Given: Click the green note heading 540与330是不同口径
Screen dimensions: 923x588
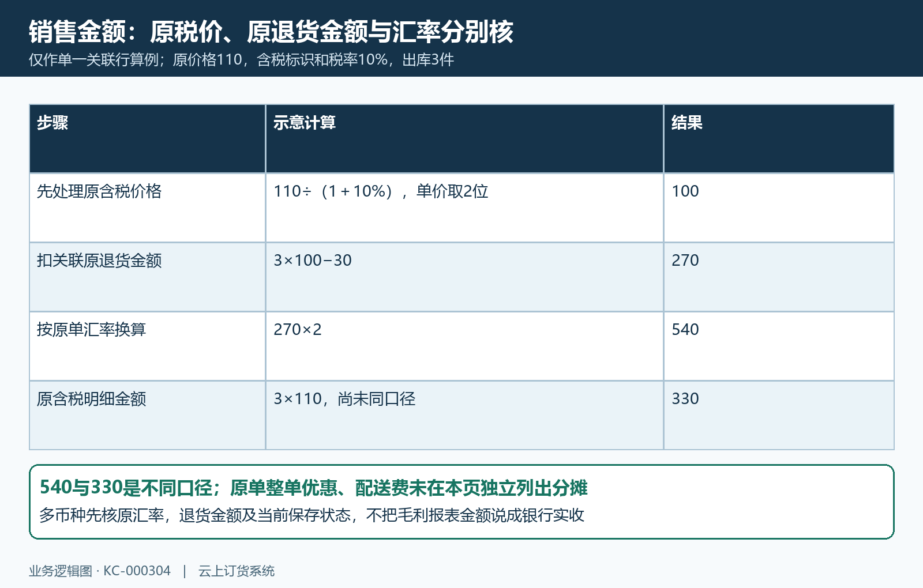Looking at the screenshot, I should [313, 488].
